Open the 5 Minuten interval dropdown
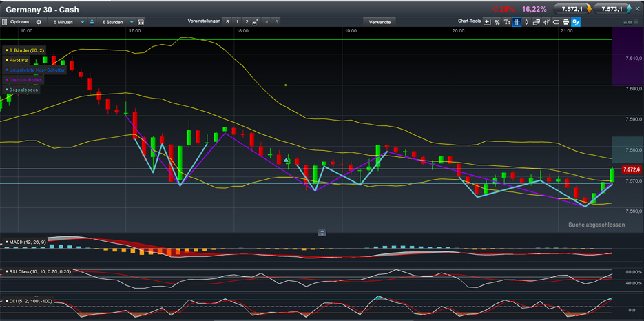 tap(68, 22)
